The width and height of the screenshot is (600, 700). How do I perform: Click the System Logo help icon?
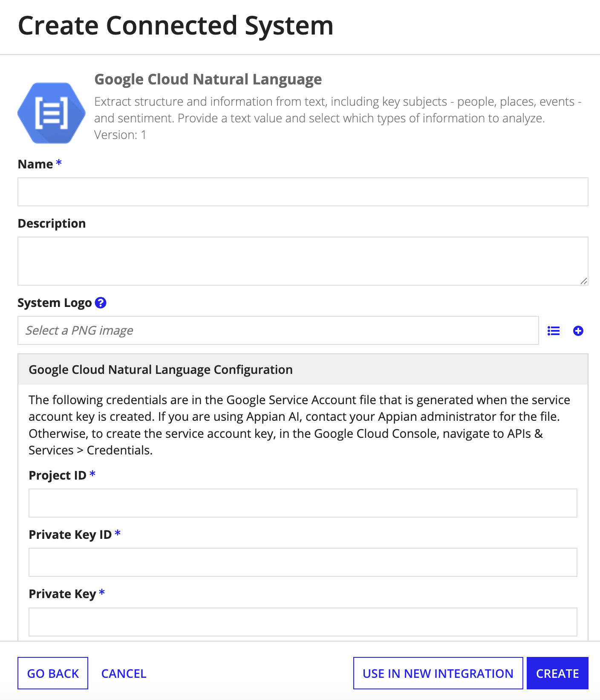(x=101, y=303)
